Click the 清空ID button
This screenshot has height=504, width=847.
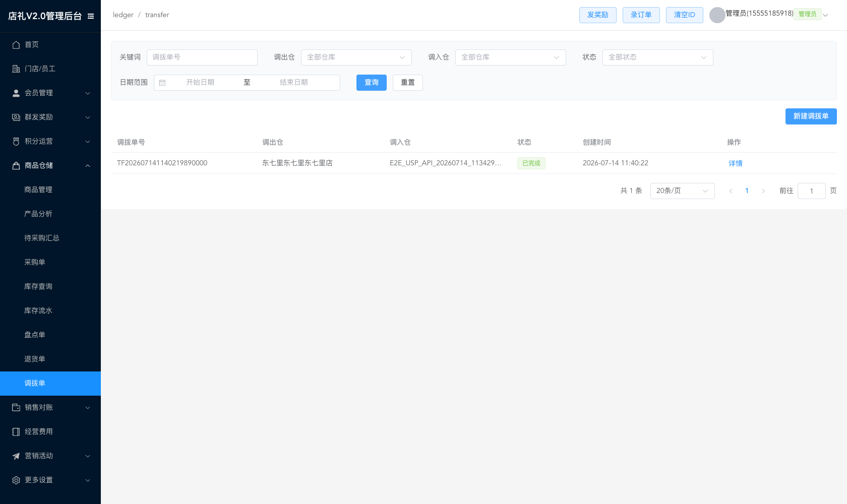[685, 15]
